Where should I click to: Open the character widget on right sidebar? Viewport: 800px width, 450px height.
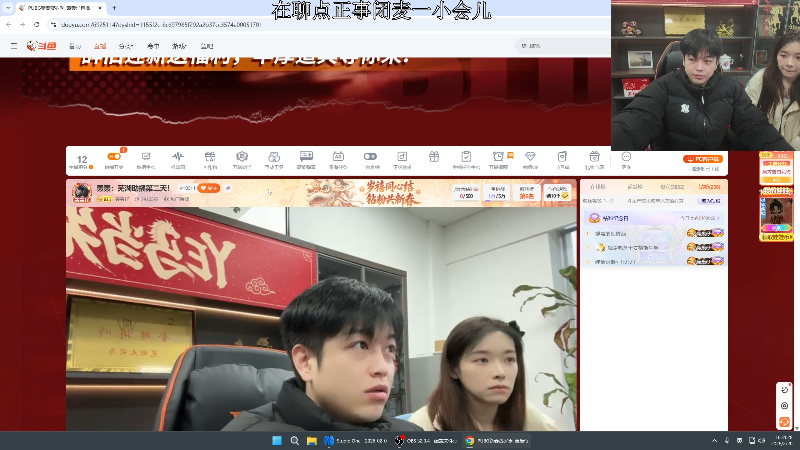click(777, 214)
